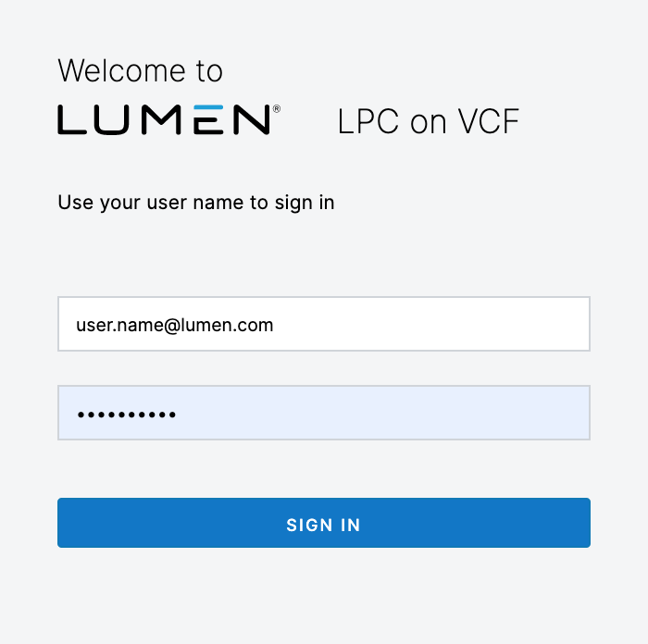Screen dimensions: 648x644
Task: Click the 'SIGN IN' label text
Action: 324,525
